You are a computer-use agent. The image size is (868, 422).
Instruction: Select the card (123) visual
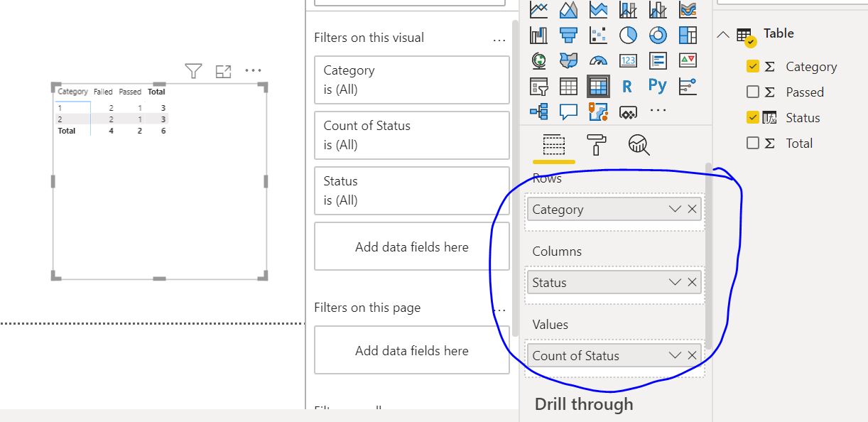628,60
